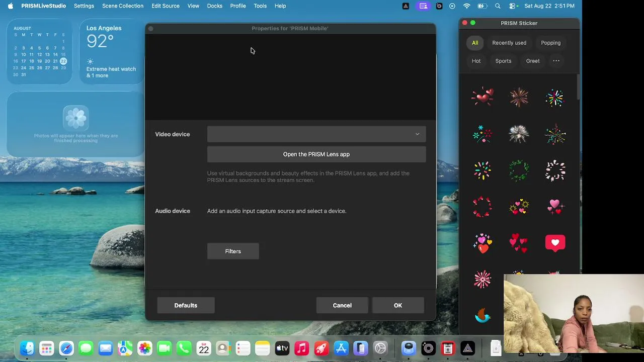Open the Edit Source menu

[x=166, y=6]
